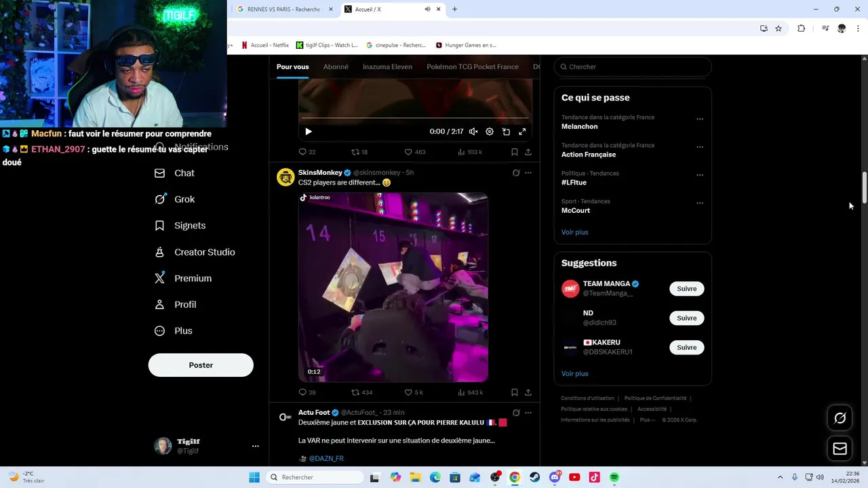Share the top post with 103 k views
The width and height of the screenshot is (868, 488).
[528, 152]
